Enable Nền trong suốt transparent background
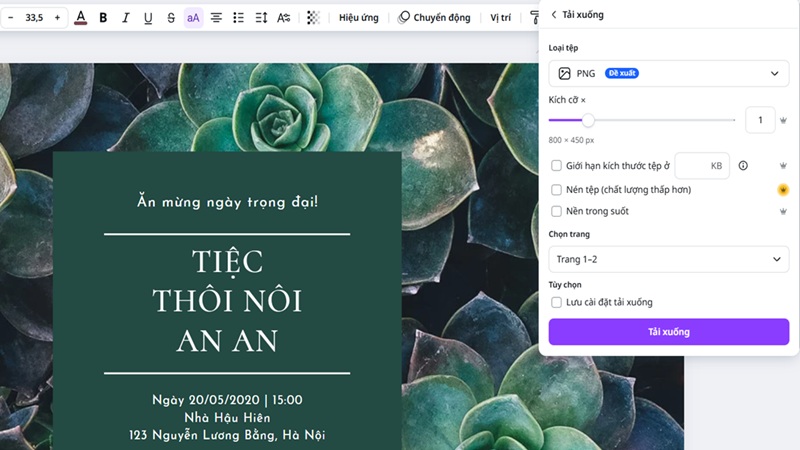Image resolution: width=800 pixels, height=450 pixels. [556, 211]
